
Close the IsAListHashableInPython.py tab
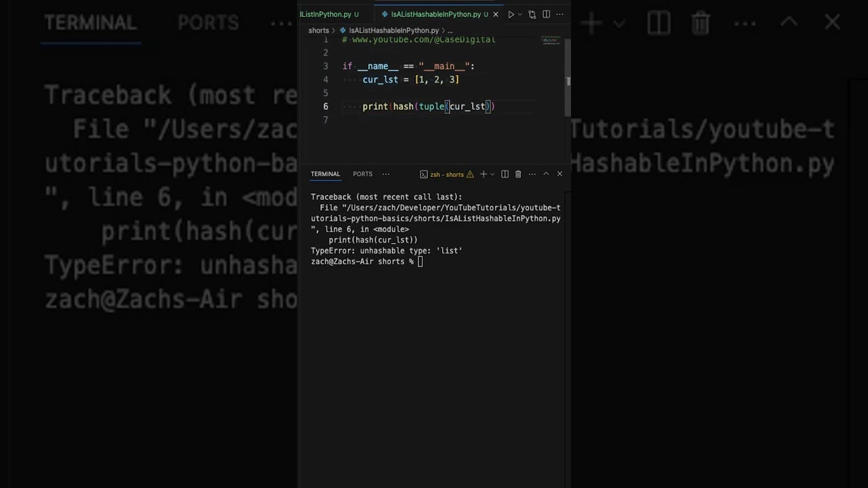[495, 14]
